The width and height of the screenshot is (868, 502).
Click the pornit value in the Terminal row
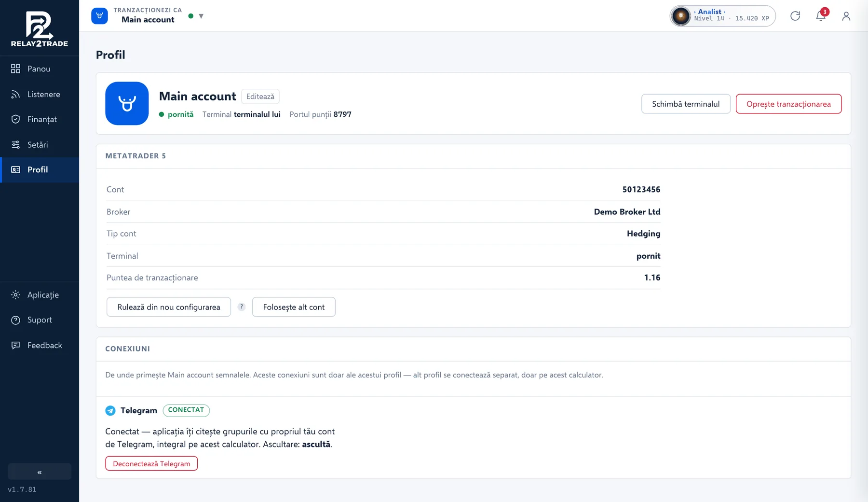click(x=648, y=256)
